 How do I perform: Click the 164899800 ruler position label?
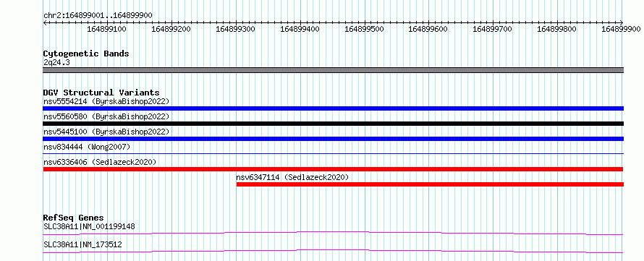[x=557, y=29]
